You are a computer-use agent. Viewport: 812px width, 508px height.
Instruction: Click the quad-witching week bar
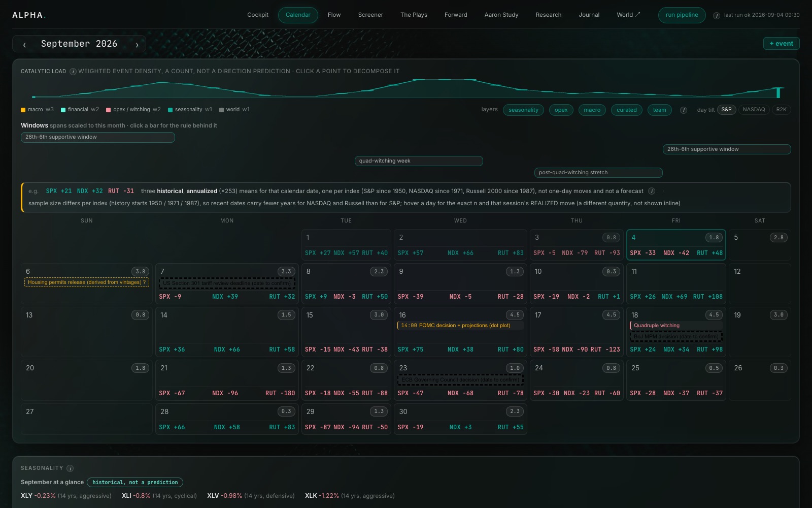tap(419, 161)
